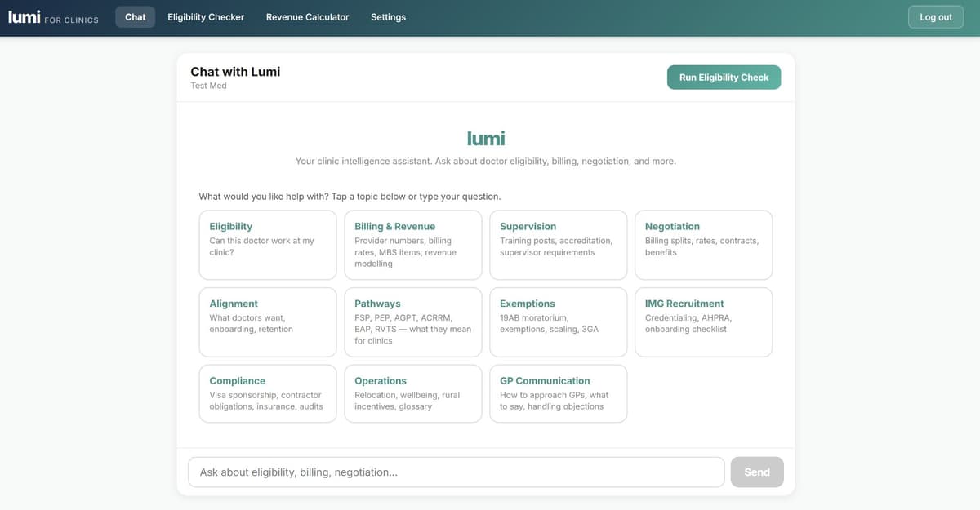Viewport: 980px width, 510px height.
Task: Choose the IMG Recruitment topic
Action: coord(702,322)
